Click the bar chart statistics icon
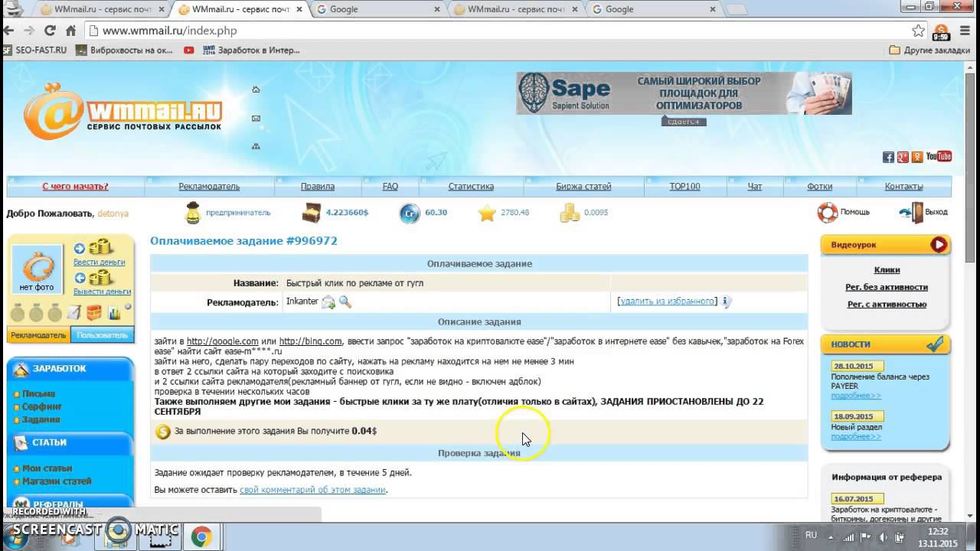Viewport: 980px width, 551px height. 114,312
